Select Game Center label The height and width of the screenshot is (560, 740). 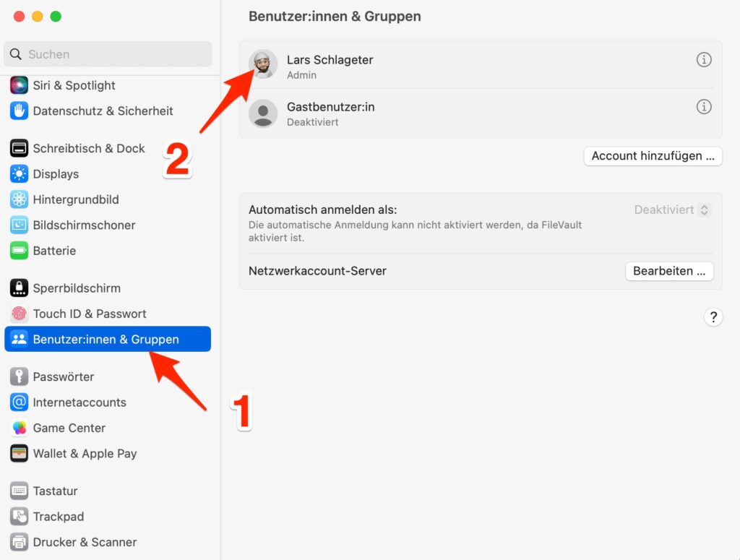point(69,428)
